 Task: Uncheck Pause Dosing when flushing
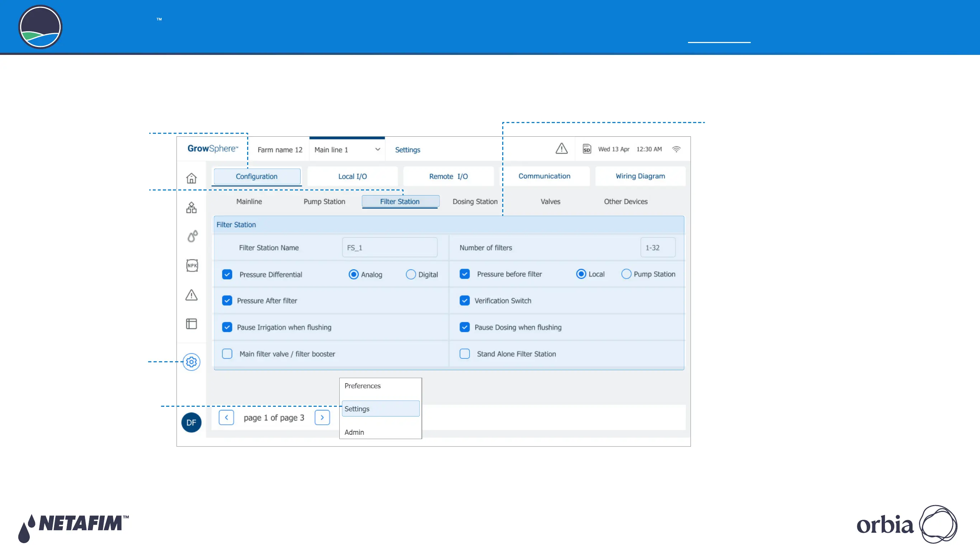coord(465,327)
